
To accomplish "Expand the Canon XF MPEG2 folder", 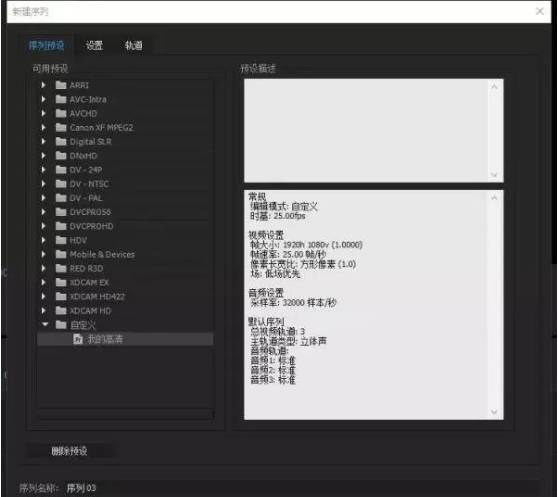I will click(43, 127).
